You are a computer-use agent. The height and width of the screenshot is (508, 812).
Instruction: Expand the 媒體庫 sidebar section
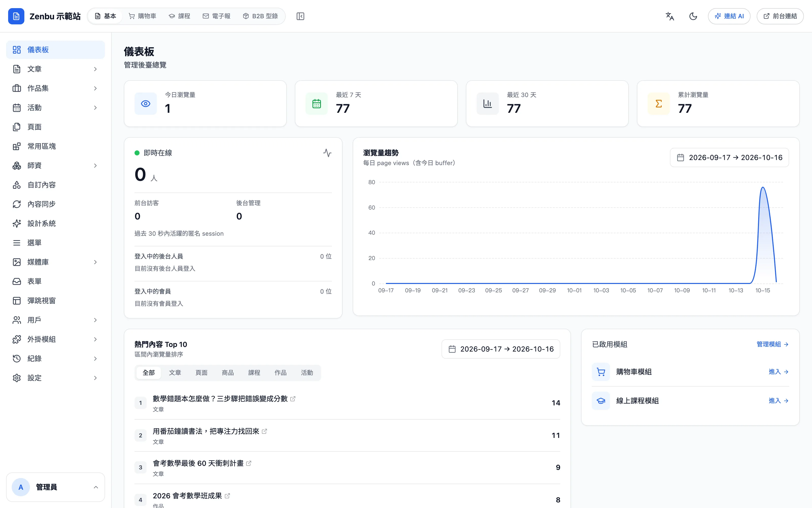click(x=55, y=262)
